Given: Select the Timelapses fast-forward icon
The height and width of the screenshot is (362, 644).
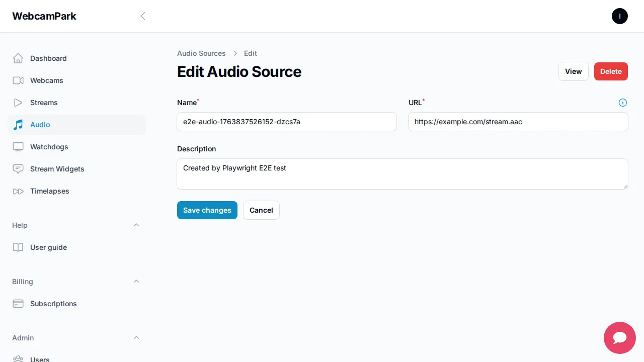Looking at the screenshot, I should coord(18,191).
